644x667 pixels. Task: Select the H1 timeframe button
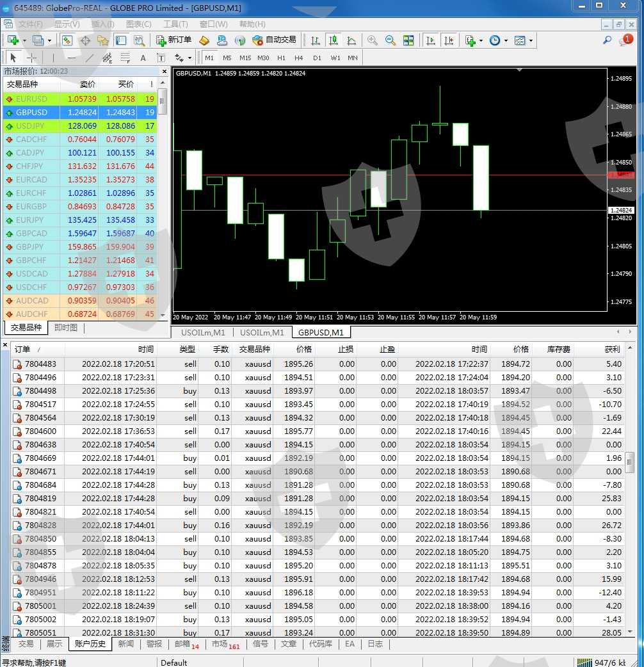click(x=281, y=58)
